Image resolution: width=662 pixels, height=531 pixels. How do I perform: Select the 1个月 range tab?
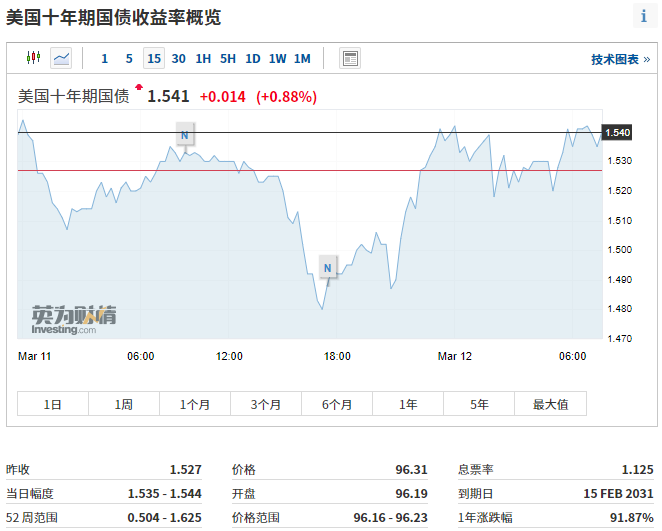point(195,404)
